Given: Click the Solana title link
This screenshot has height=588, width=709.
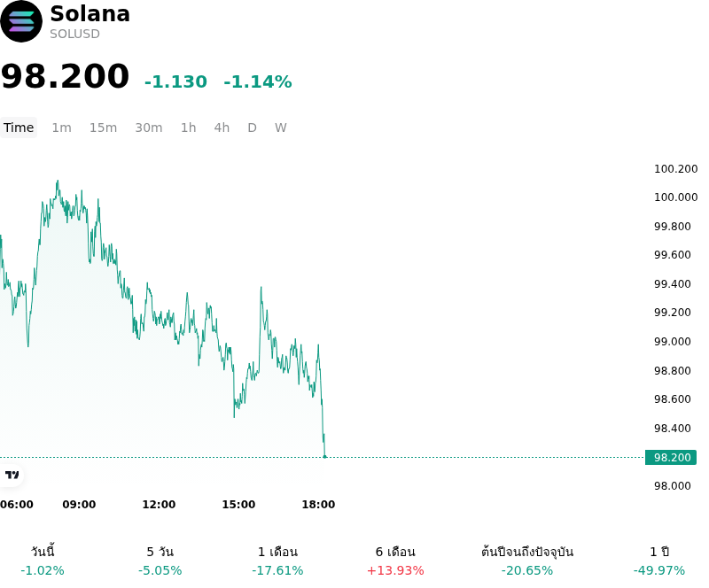Looking at the screenshot, I should coord(90,13).
